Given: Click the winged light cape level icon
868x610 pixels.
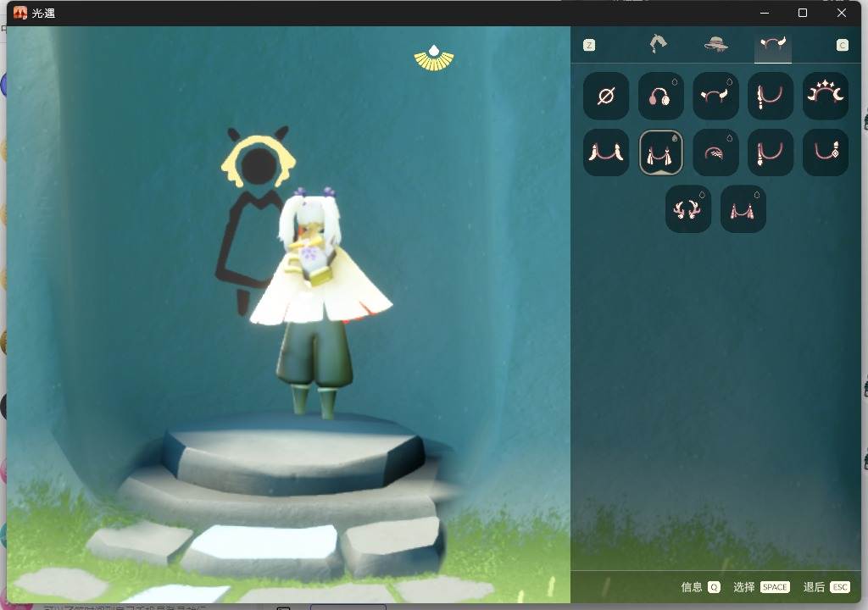Looking at the screenshot, I should 434,58.
